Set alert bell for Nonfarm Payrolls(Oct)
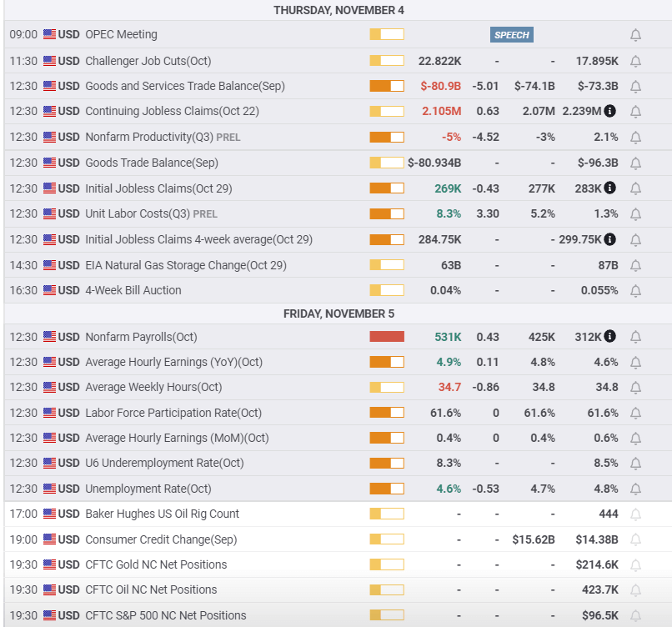 click(635, 337)
